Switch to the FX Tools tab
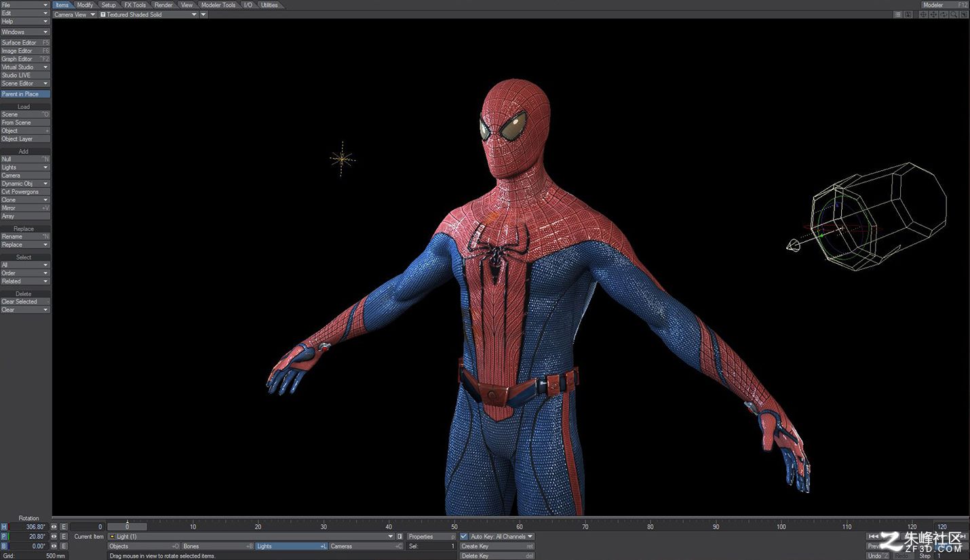The image size is (970, 560). 135,5
